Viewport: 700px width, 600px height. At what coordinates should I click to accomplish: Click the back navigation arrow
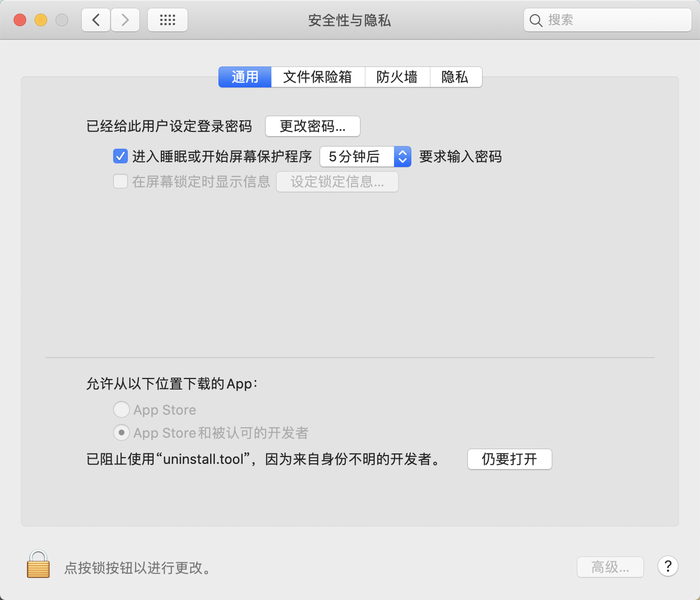tap(96, 20)
